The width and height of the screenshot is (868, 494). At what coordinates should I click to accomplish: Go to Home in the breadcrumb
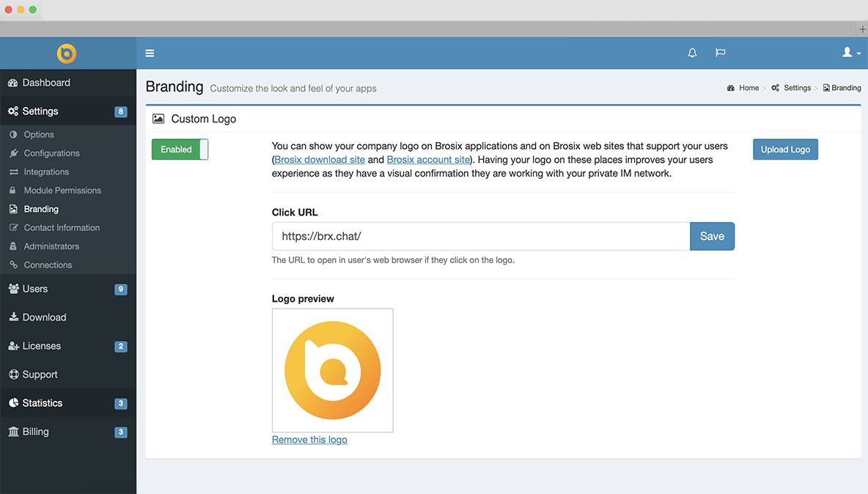pyautogui.click(x=749, y=88)
